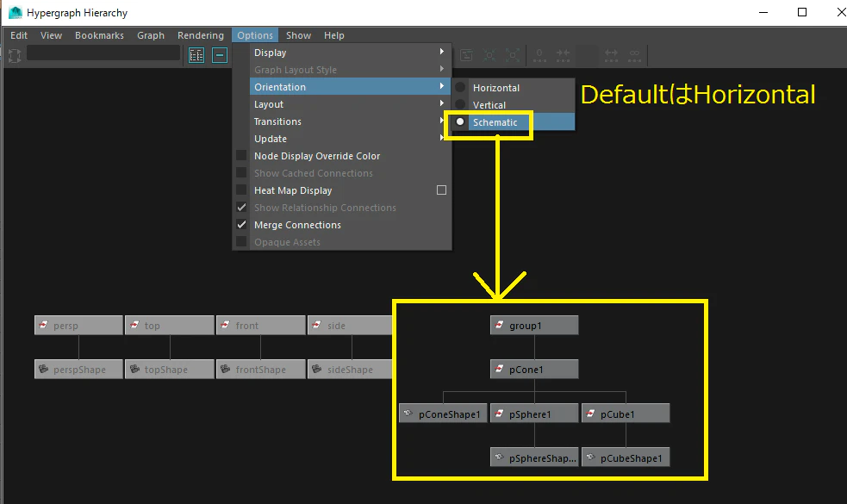The height and width of the screenshot is (504, 847).
Task: Expand the Layout submenu arrow
Action: 442,103
